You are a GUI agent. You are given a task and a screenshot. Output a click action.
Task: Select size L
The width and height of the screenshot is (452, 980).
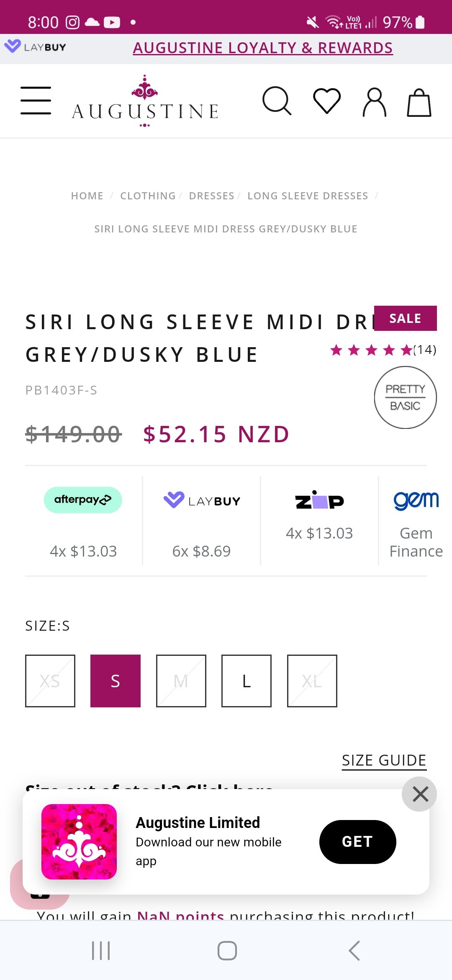[x=247, y=681]
